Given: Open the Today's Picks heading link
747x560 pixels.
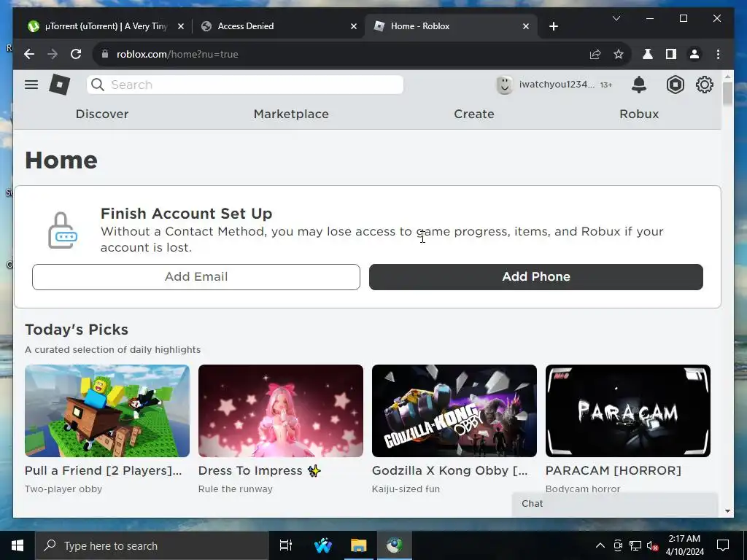Looking at the screenshot, I should 77,330.
